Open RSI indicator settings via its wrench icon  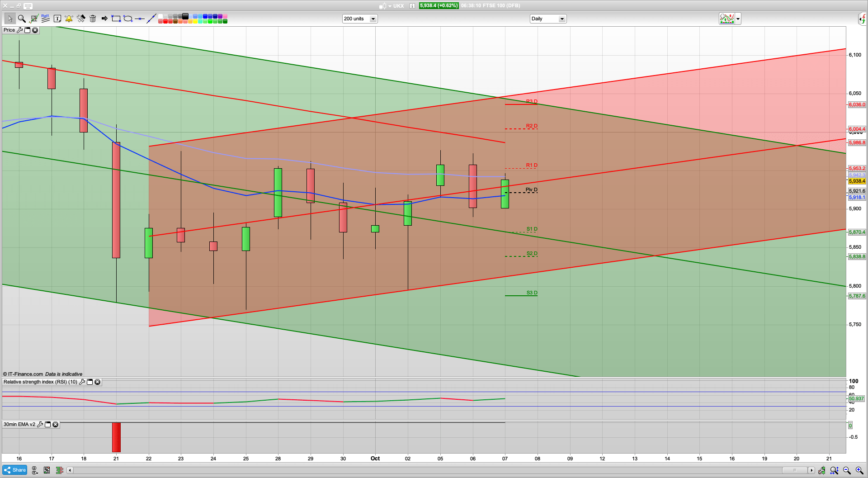coord(82,382)
